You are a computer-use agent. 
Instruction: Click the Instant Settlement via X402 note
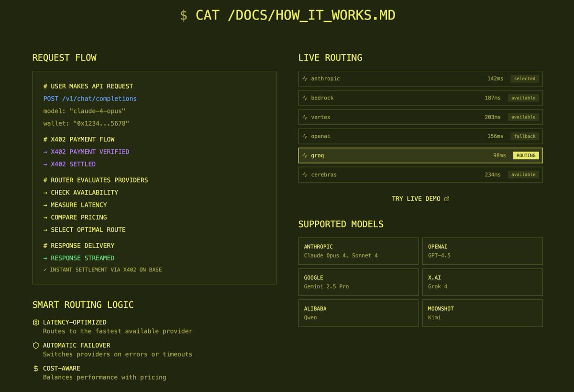click(x=102, y=270)
